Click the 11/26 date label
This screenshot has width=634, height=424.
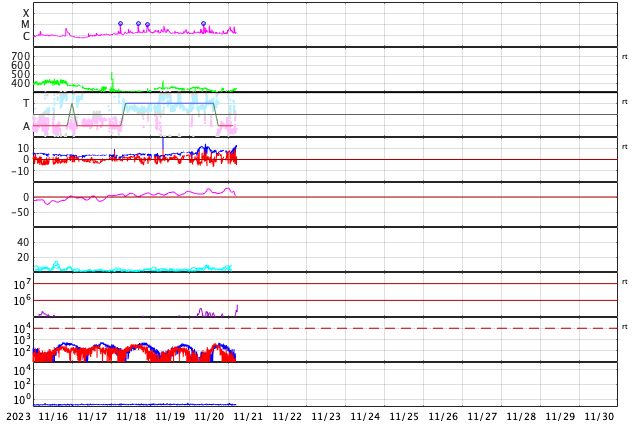[443, 417]
